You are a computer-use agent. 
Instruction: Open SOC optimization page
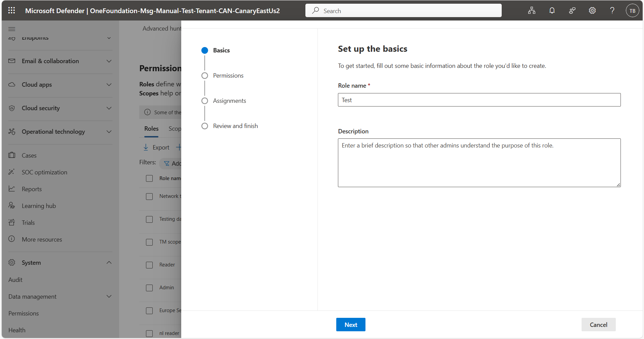(x=44, y=172)
